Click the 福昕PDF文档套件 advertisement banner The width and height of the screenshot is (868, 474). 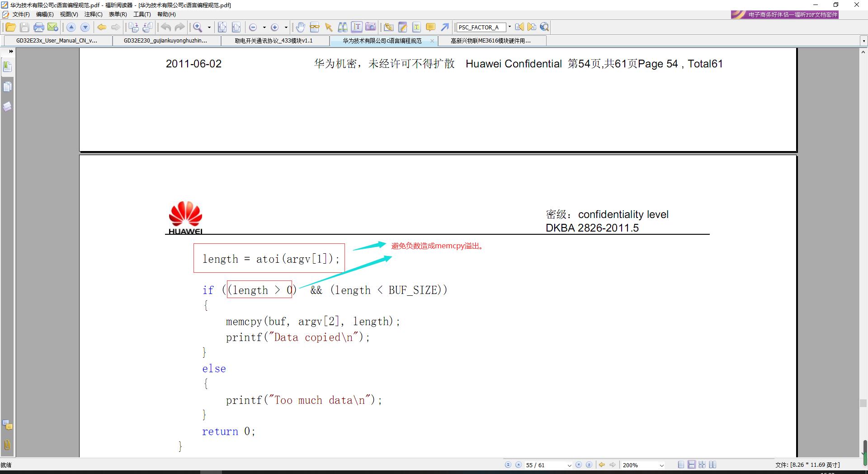785,14
